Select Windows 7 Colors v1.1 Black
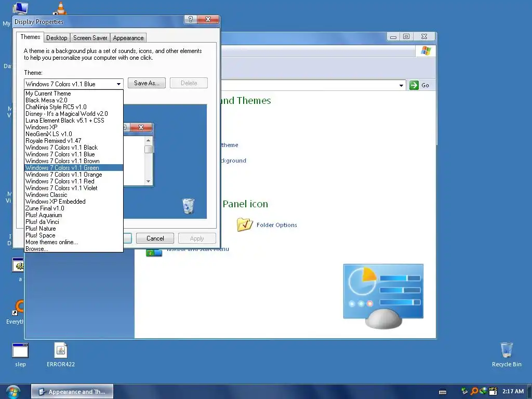This screenshot has width=532, height=399. coord(74,148)
